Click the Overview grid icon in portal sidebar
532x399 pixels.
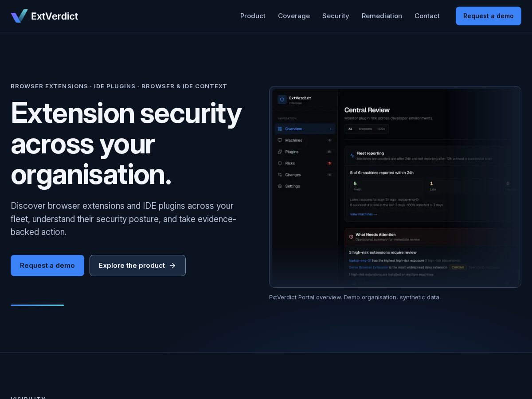click(x=280, y=129)
